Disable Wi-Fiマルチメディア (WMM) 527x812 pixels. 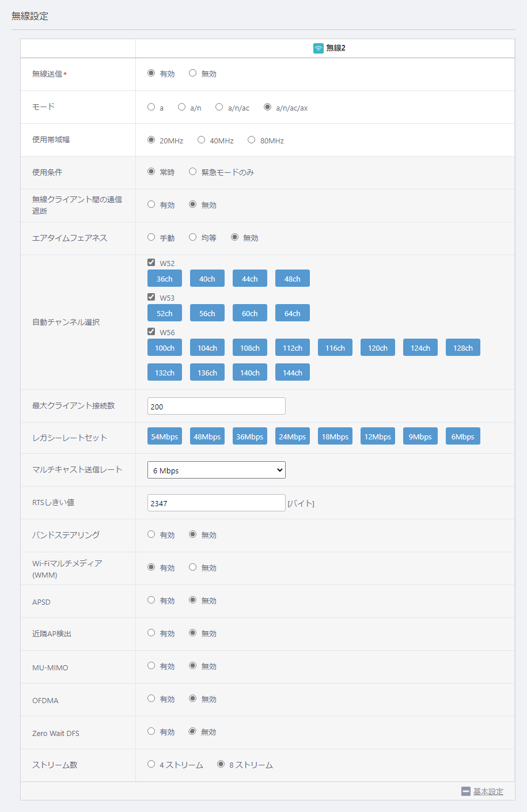tap(193, 567)
